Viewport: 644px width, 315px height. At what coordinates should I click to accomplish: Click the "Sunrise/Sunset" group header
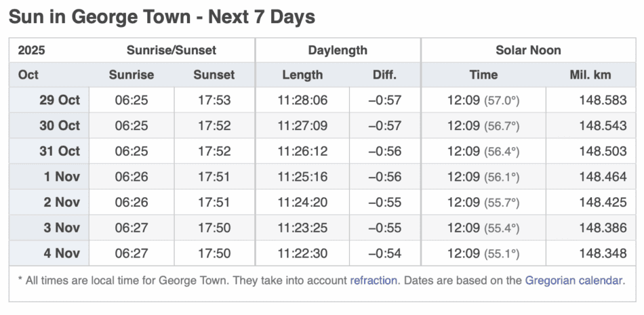(173, 50)
